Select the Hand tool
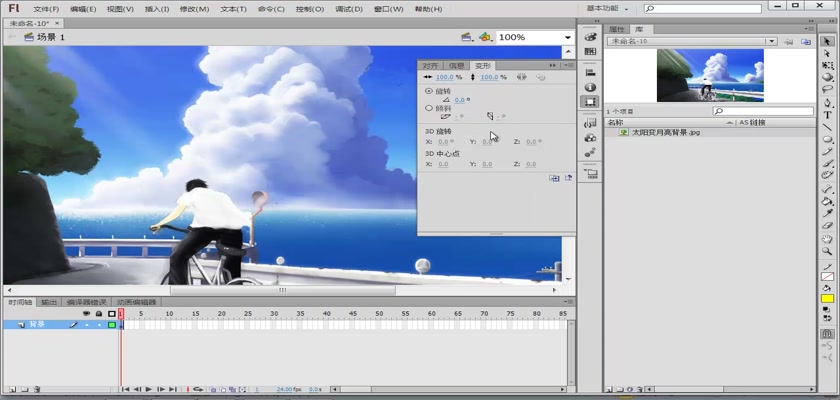 tap(827, 239)
